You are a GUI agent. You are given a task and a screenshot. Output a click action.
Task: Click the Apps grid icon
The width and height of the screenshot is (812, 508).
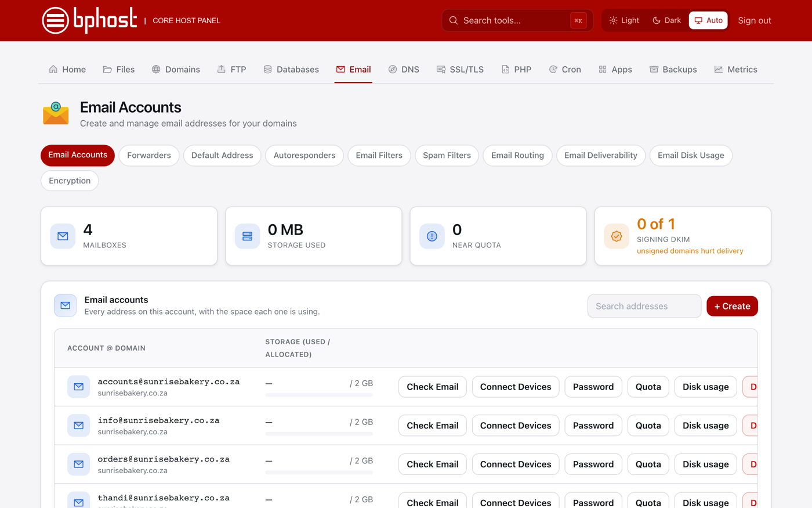[603, 69]
